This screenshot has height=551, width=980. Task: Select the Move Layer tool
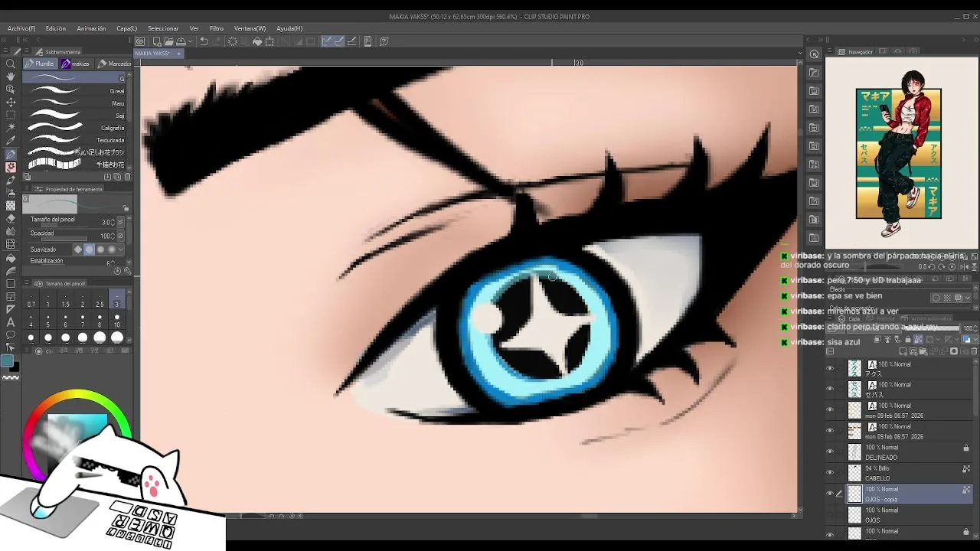(11, 102)
